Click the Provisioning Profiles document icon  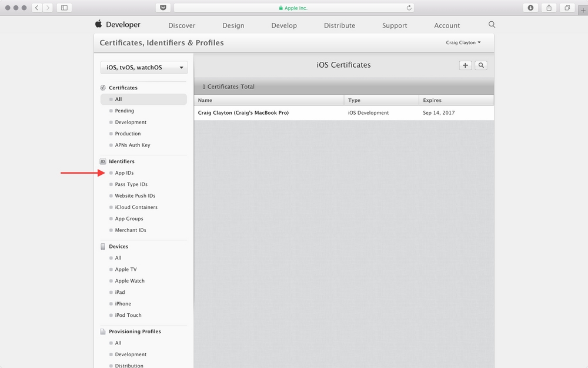coord(103,331)
